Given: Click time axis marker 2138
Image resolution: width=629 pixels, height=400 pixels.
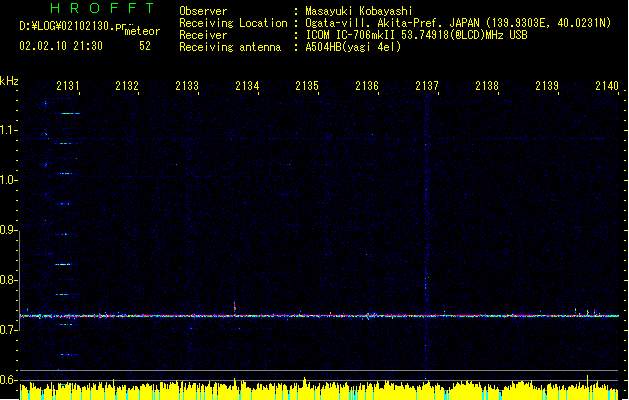Looking at the screenshot, I should click(x=487, y=86).
